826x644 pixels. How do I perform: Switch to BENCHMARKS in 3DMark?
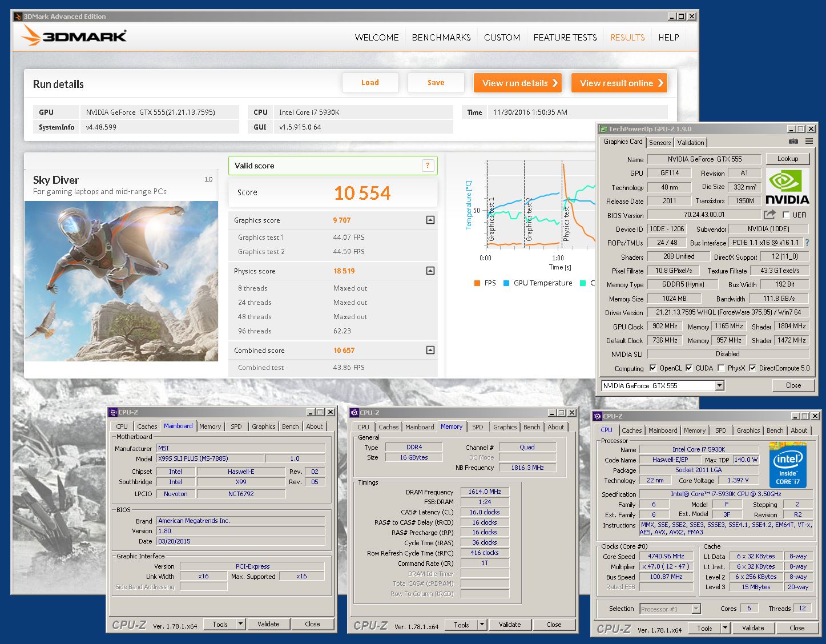pos(441,38)
